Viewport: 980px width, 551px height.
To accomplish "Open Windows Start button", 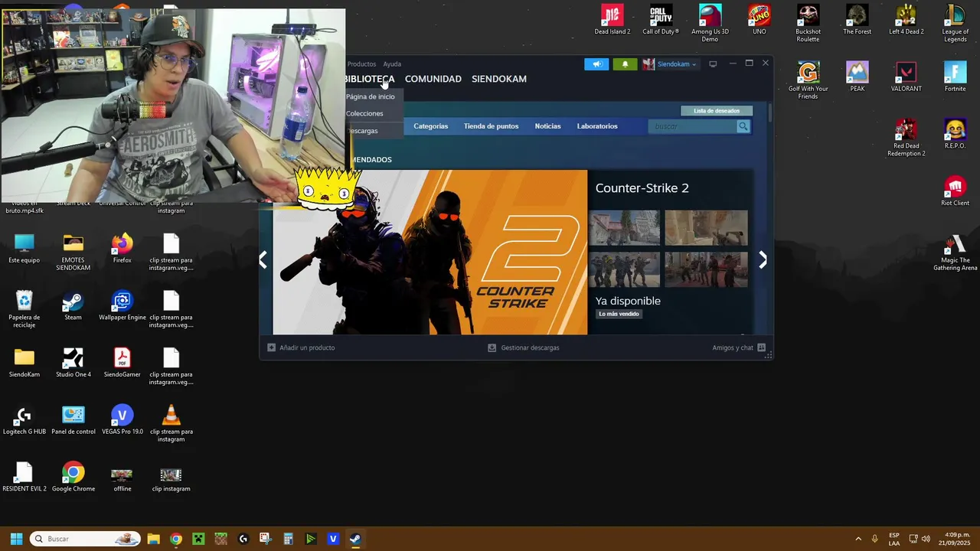I will click(16, 539).
